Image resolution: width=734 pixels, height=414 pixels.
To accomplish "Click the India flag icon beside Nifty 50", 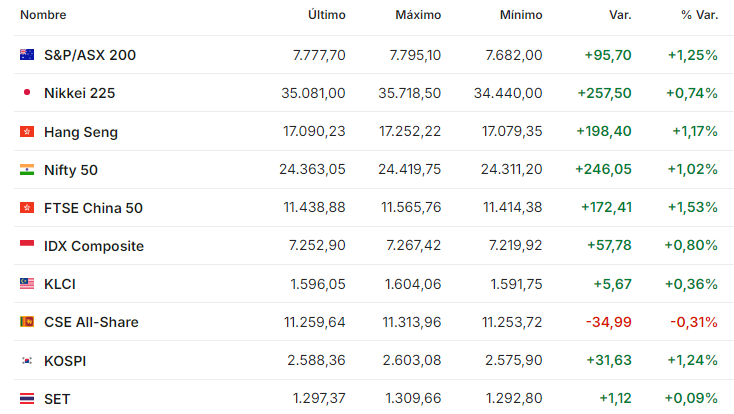I will click(x=27, y=170).
